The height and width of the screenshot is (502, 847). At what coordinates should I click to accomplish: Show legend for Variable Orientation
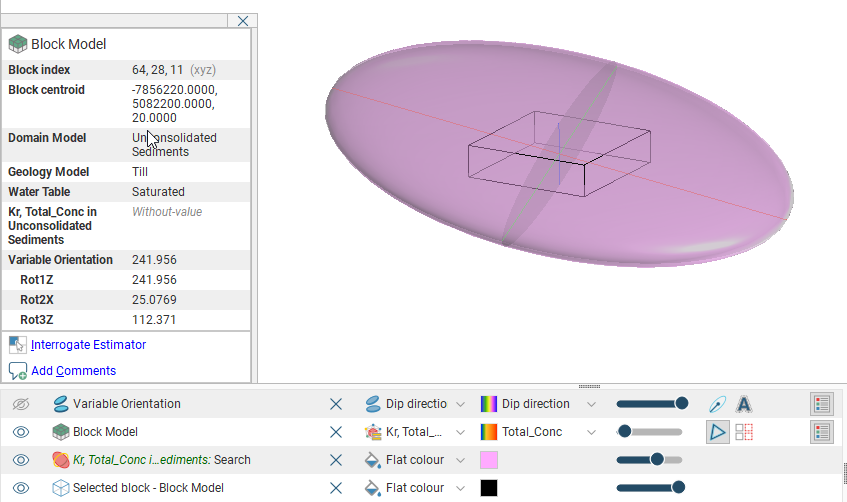point(822,404)
